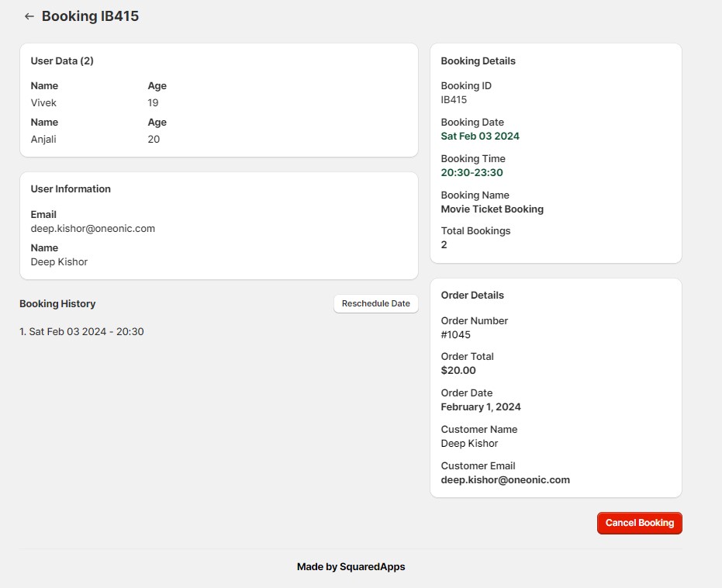Screen dimensions: 722x588
Task: Click the back arrow icon
Action: 29,16
